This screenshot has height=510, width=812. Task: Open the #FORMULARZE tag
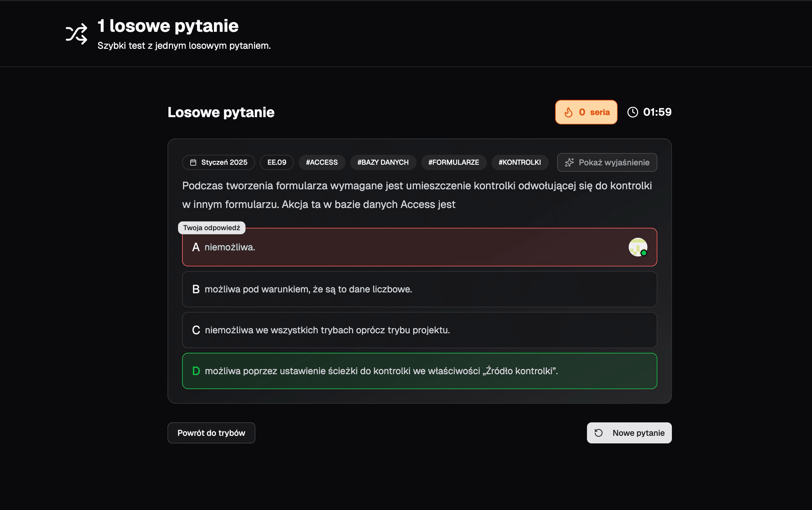point(454,163)
